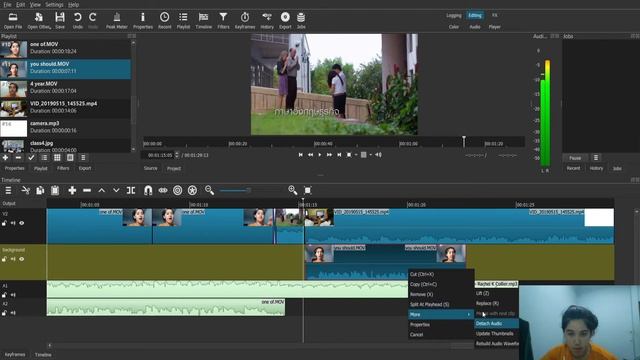Undo the last action via Undo icon
The image size is (640, 360).
click(78, 20)
